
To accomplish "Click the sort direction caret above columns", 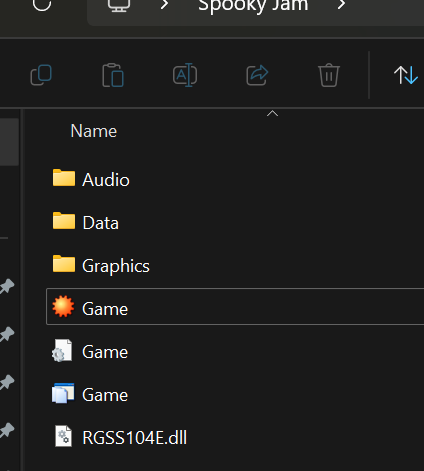I will 272,114.
